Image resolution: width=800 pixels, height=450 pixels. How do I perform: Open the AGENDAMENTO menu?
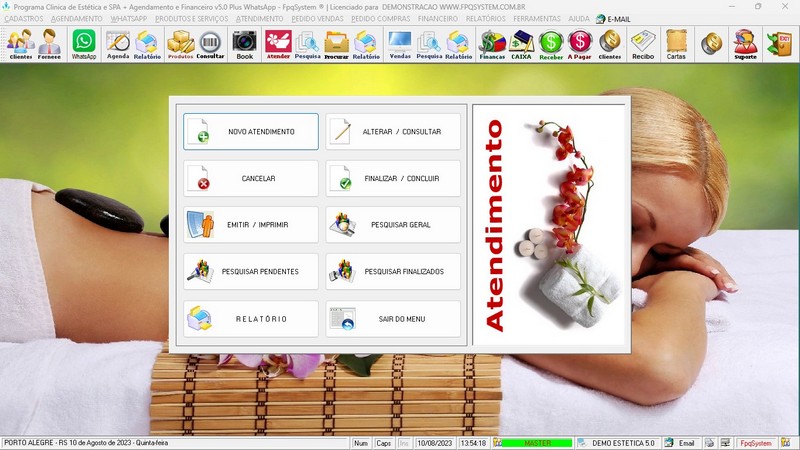coord(77,19)
